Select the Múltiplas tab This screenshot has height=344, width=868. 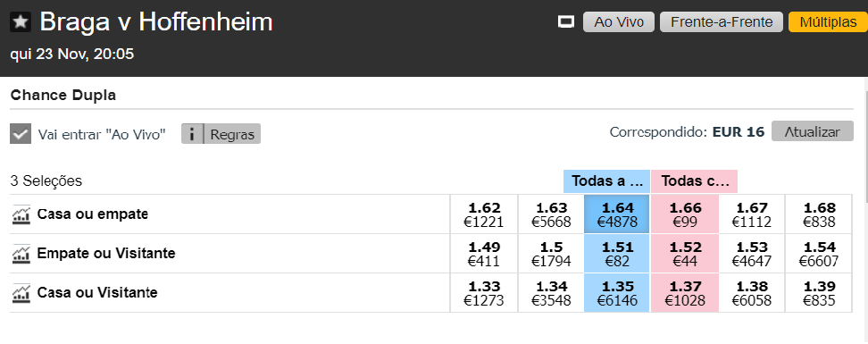click(x=828, y=22)
